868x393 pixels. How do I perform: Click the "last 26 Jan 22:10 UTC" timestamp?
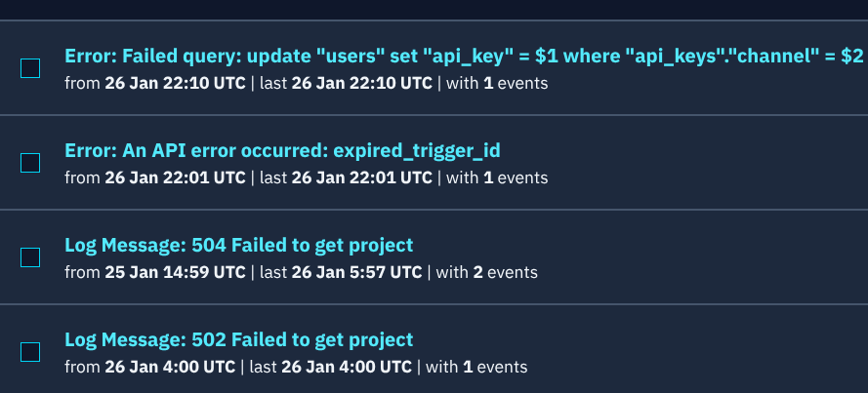(346, 83)
